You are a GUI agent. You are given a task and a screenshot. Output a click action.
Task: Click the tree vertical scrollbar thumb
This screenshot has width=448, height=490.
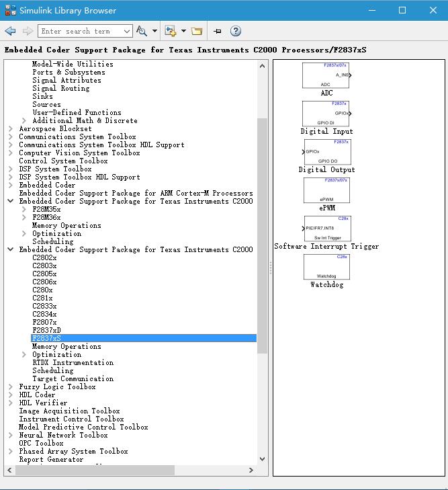coord(262,236)
